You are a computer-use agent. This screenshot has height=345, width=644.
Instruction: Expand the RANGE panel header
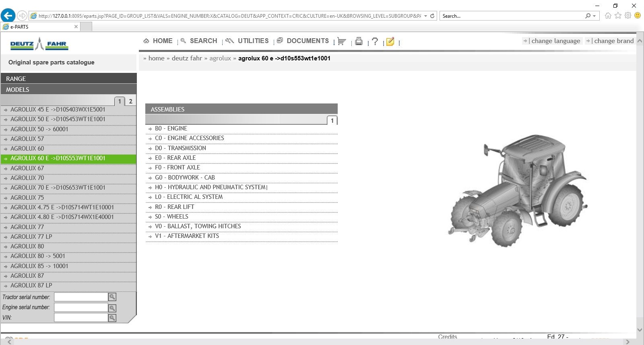coord(69,79)
